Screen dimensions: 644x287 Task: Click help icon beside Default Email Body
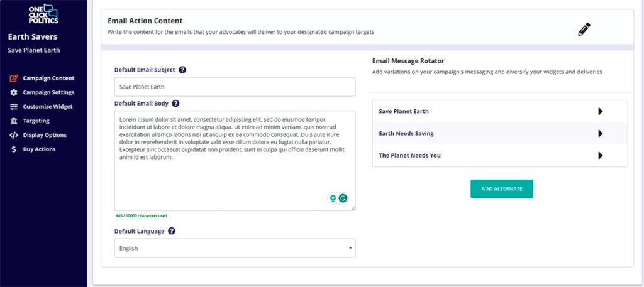point(175,103)
